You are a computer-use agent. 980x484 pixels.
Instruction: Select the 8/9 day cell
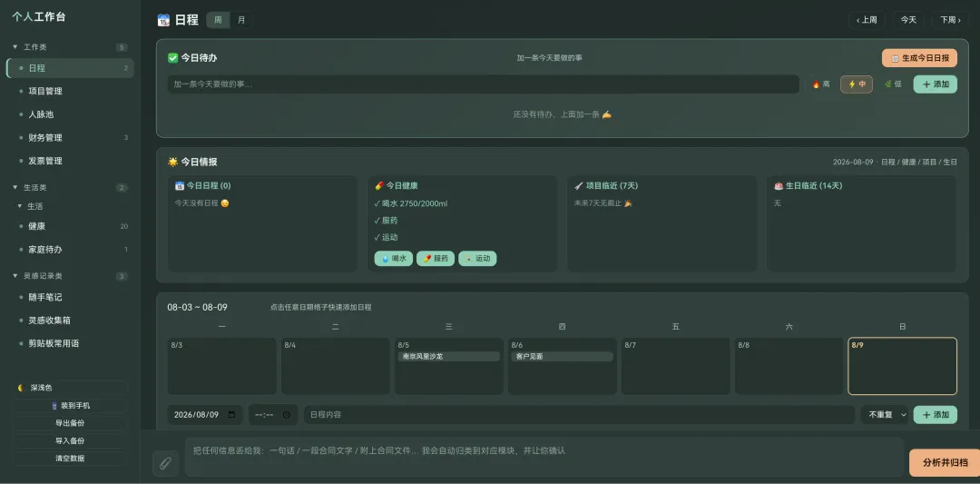[x=903, y=367]
